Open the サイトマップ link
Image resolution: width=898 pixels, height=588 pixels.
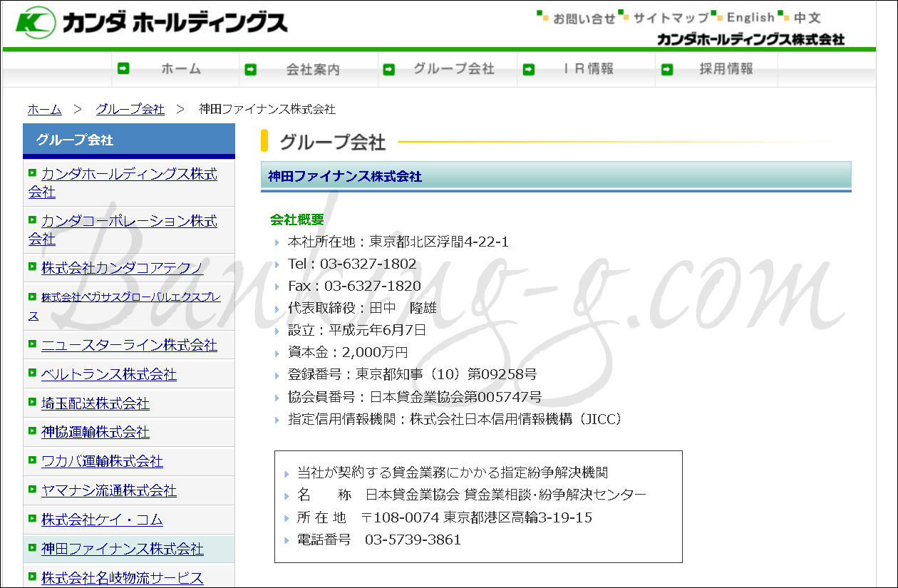[x=671, y=19]
